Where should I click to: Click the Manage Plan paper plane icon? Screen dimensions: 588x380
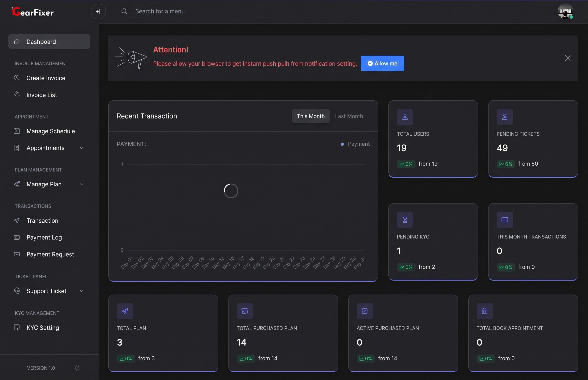pos(16,184)
